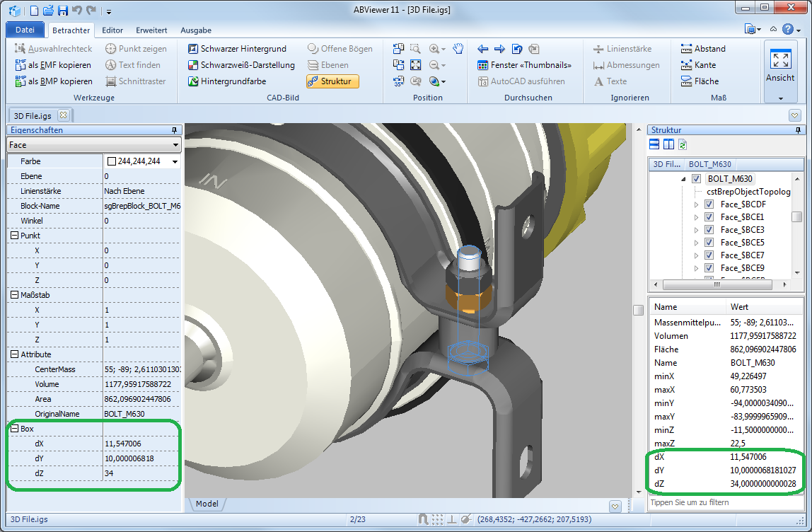This screenshot has height=532, width=812.
Task: Click the Farbe color swatch 244,244,244
Action: pos(112,161)
